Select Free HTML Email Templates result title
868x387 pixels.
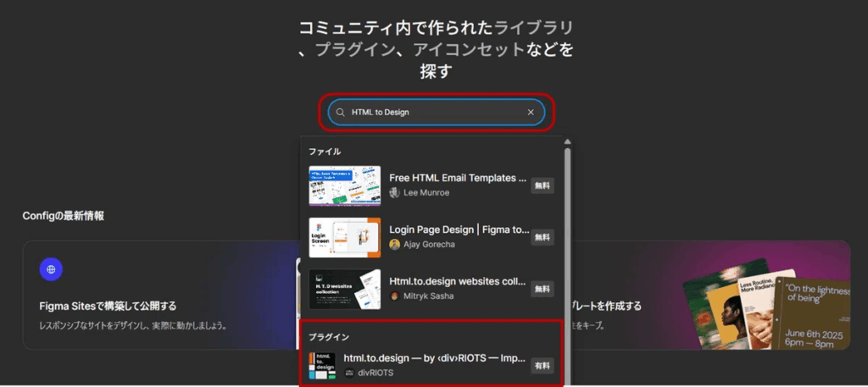pyautogui.click(x=457, y=178)
